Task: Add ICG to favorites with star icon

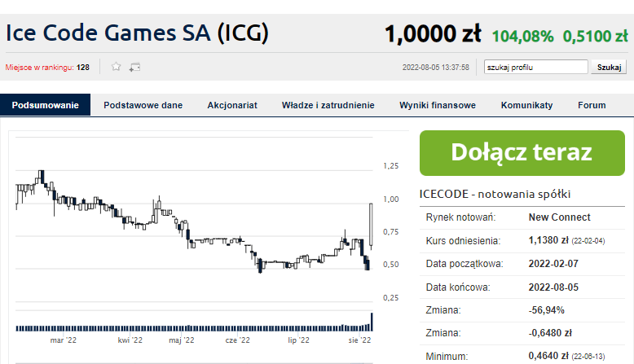Action: 116,67
